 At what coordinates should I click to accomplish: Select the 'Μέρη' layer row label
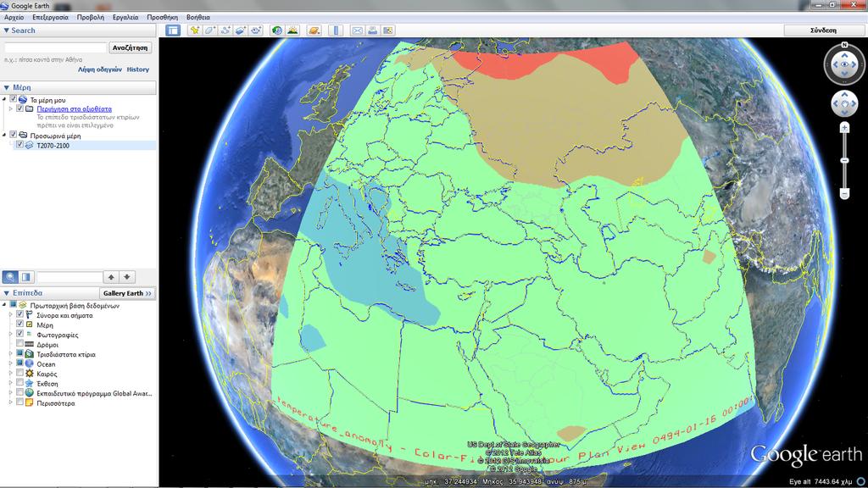coord(45,324)
